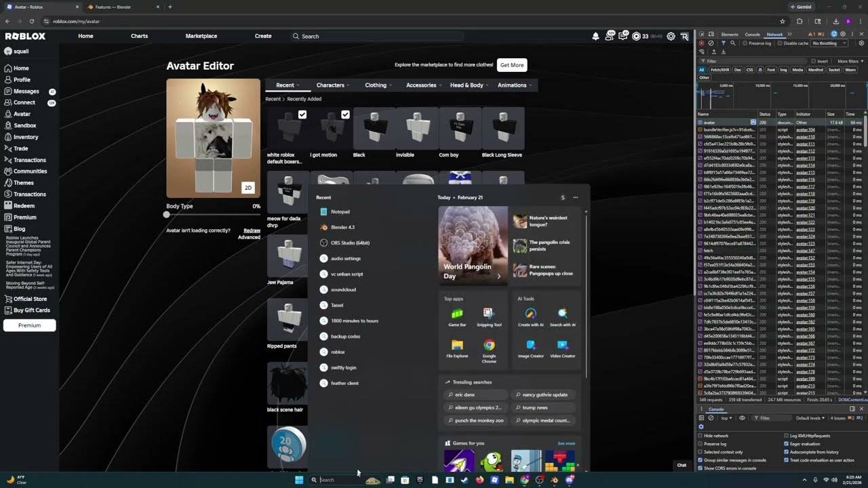Uncheck Eager evaluation checkbox

coord(787,444)
